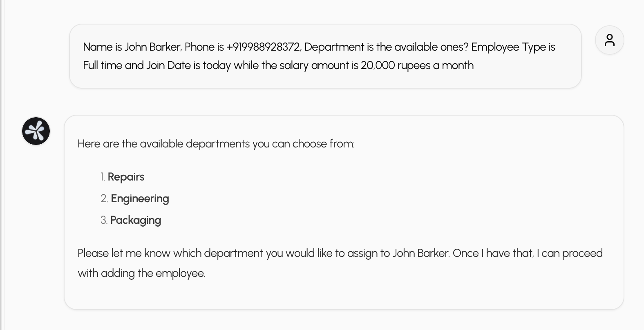The width and height of the screenshot is (644, 330).
Task: Click the number 3 beside Packaging
Action: pos(103,220)
